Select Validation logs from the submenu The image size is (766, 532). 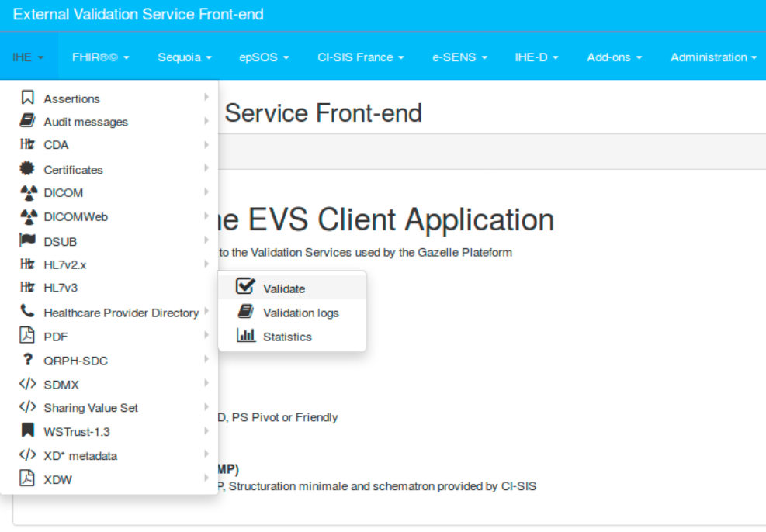[x=300, y=313]
